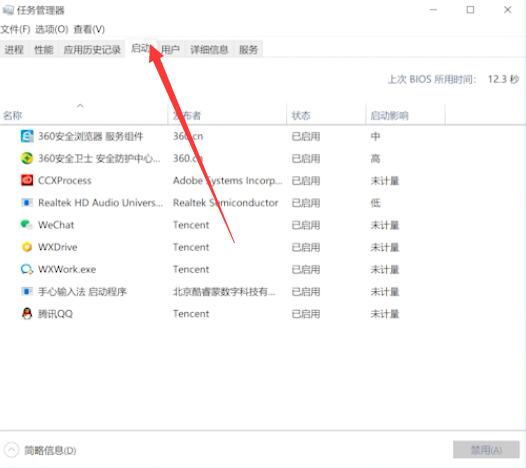The height and width of the screenshot is (468, 526).
Task: Open the 文件(F) menu
Action: [x=15, y=30]
